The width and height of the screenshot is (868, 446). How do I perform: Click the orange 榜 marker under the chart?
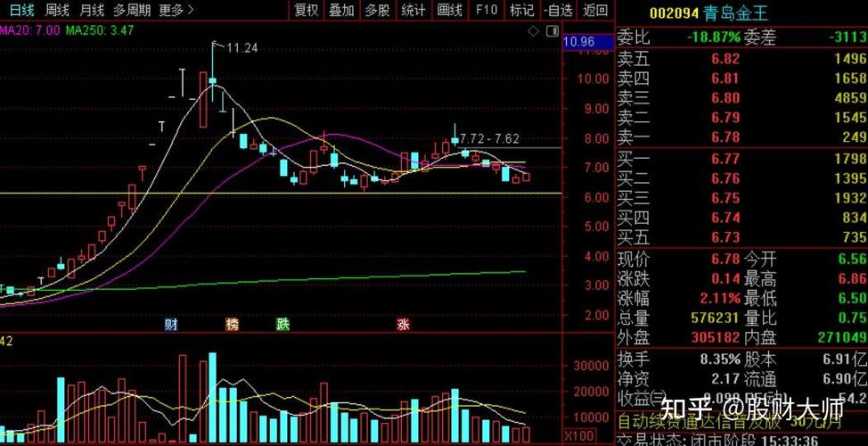(233, 325)
